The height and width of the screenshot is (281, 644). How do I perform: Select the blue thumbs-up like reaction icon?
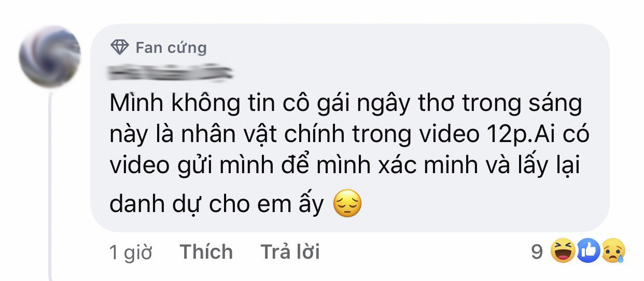point(590,252)
